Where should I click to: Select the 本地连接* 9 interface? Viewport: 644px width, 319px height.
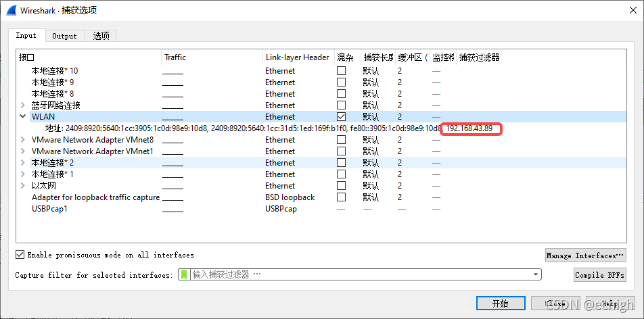[53, 82]
